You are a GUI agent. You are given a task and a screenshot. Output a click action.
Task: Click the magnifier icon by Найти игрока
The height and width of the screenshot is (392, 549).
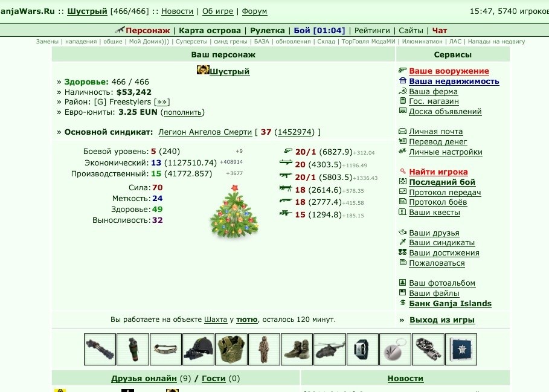(403, 171)
